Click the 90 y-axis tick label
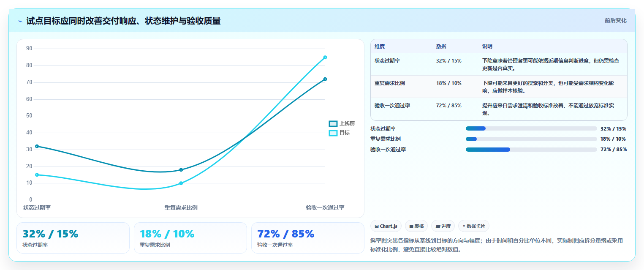 pos(29,49)
